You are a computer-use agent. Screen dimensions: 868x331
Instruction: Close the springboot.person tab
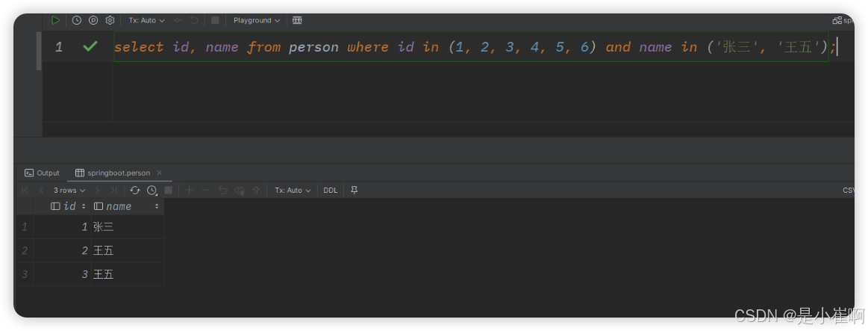tap(160, 173)
